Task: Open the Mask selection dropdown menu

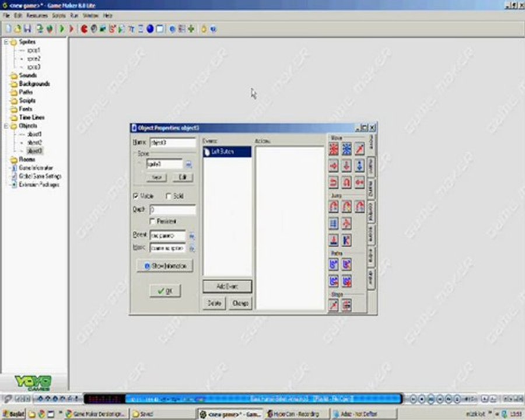Action: pyautogui.click(x=192, y=249)
